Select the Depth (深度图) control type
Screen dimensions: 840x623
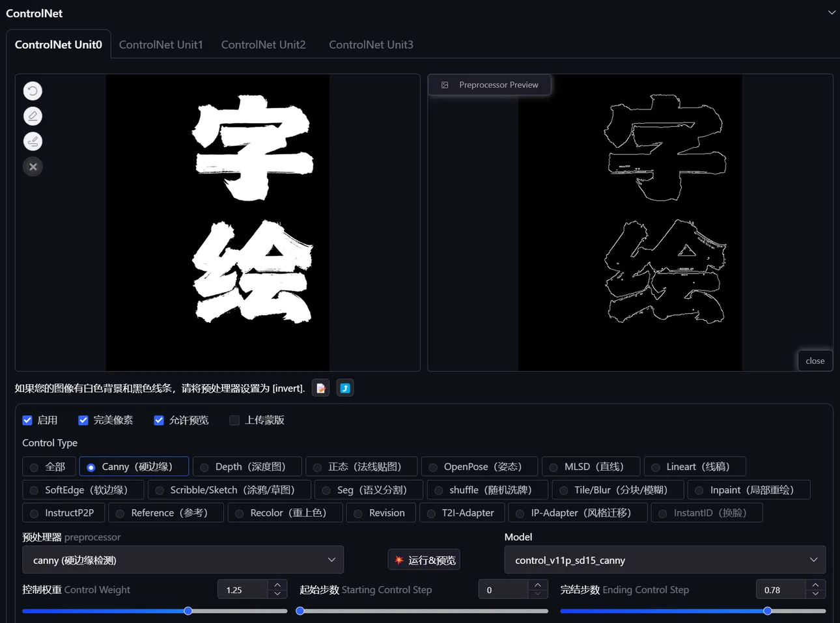click(247, 467)
